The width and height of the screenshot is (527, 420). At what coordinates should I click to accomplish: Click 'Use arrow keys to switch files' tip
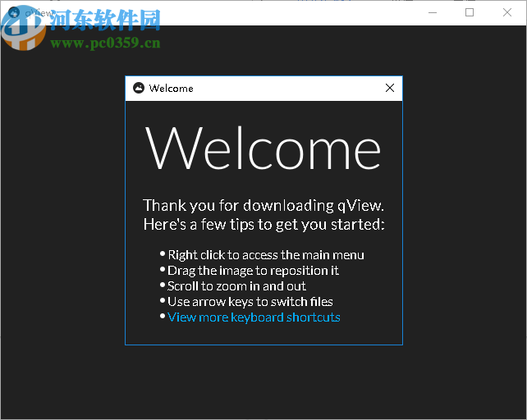click(x=250, y=302)
